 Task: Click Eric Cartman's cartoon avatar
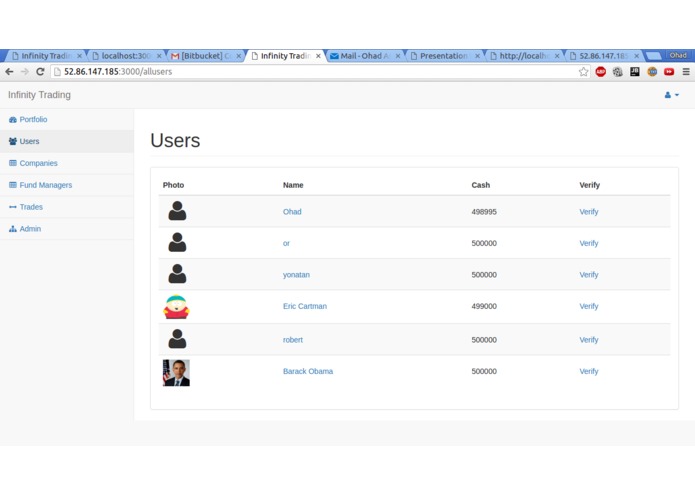(x=176, y=307)
